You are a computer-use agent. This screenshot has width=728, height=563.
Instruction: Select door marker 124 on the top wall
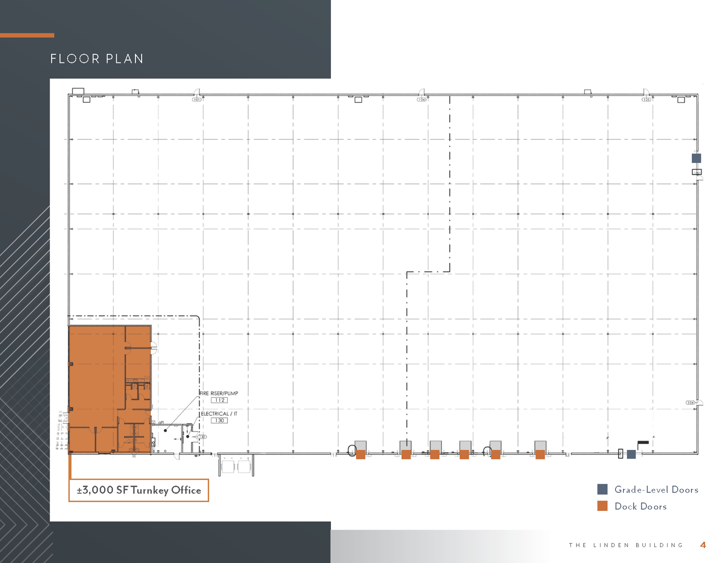421,99
